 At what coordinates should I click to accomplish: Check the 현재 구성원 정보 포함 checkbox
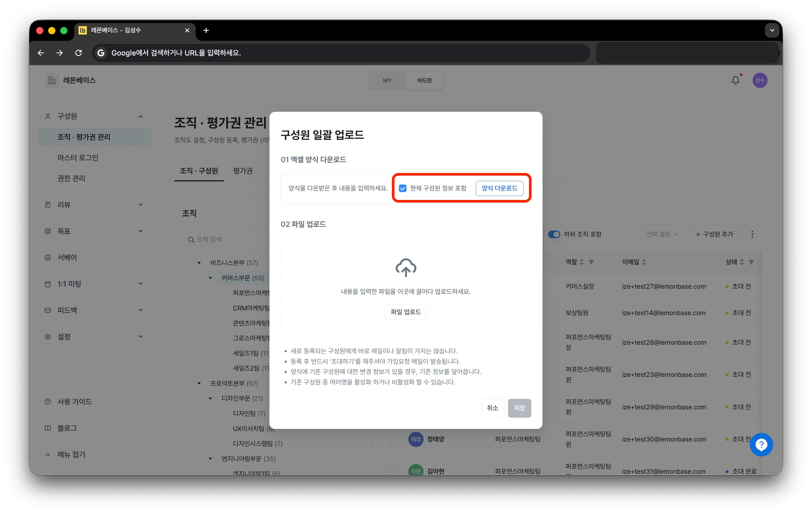pos(403,188)
